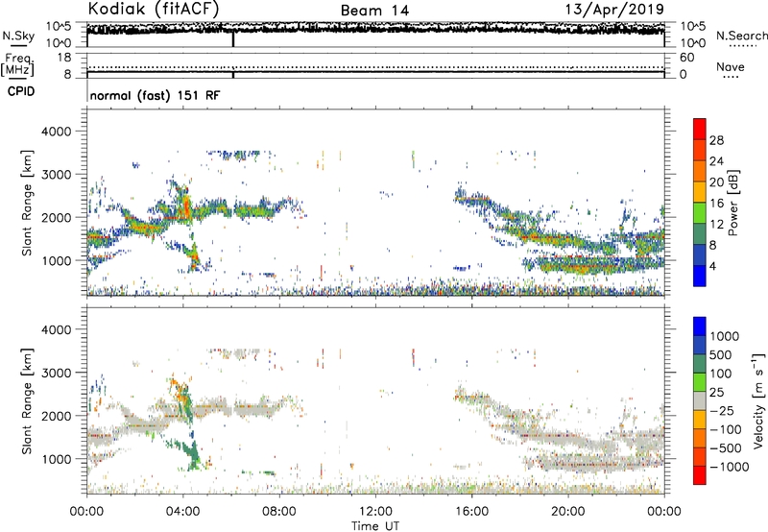Click the "4" label on the Power color bar
This screenshot has height=532, width=768.
713,266
